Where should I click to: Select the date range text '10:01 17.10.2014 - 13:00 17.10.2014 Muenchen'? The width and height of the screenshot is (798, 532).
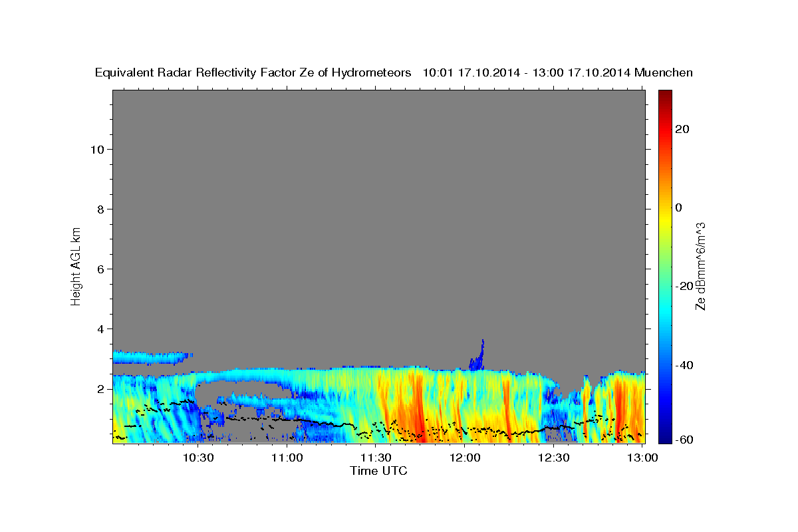(558, 72)
